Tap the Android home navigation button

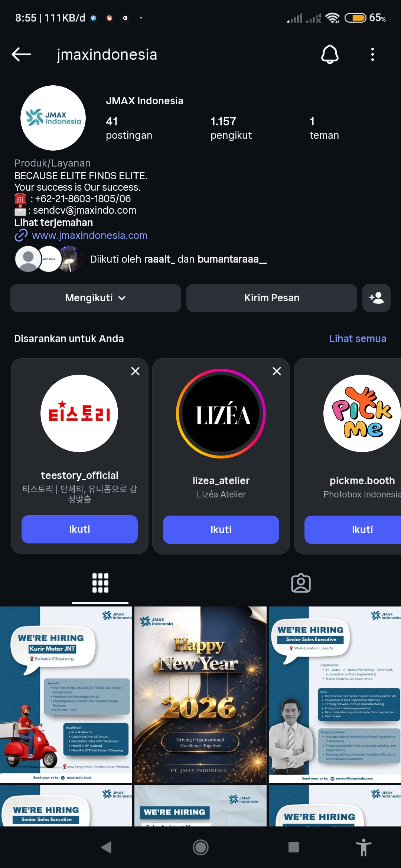[200, 847]
